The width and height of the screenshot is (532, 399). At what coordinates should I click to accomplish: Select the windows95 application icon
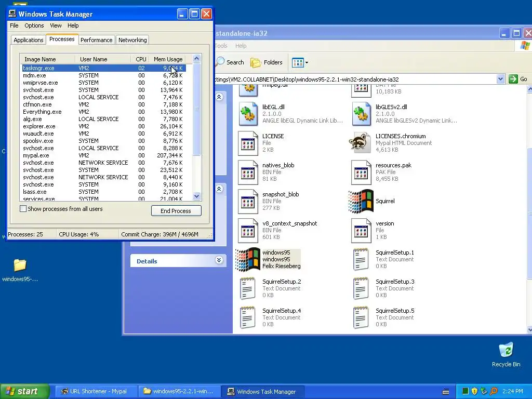click(248, 260)
